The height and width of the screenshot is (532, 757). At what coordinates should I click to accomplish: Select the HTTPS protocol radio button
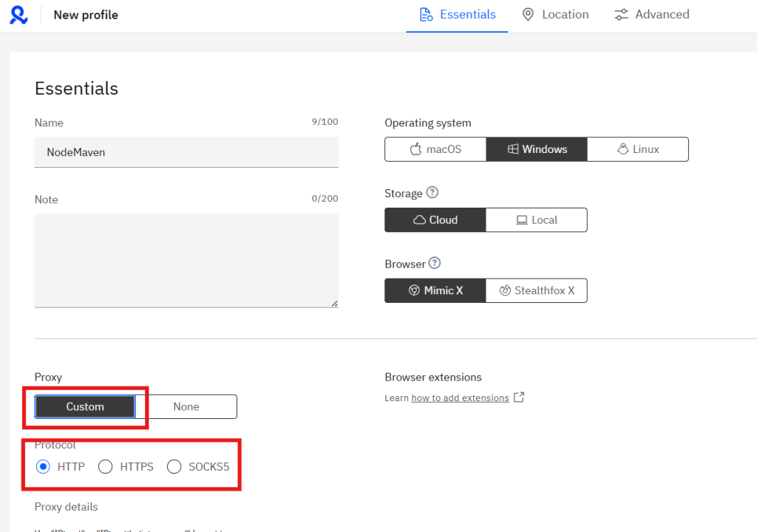coord(106,467)
